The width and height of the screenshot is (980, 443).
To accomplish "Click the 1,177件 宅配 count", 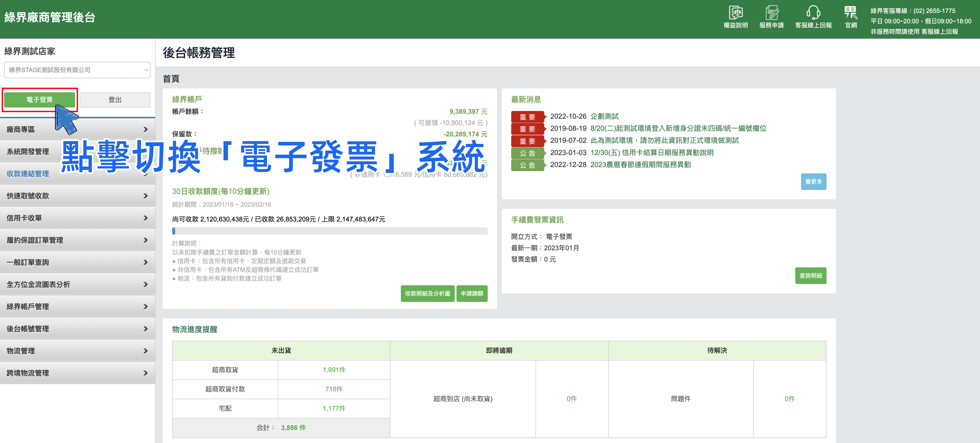I will pos(334,408).
